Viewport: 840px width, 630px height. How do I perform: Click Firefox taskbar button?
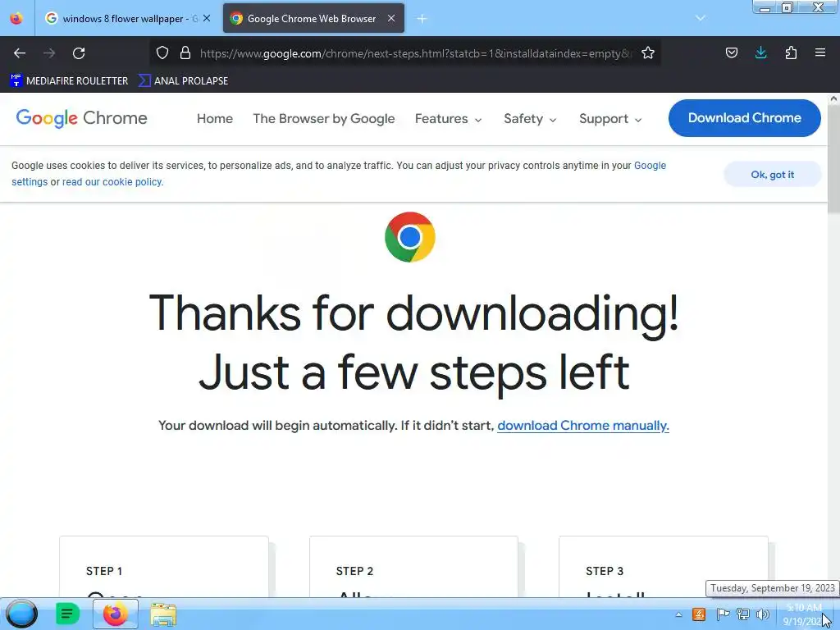click(x=115, y=614)
